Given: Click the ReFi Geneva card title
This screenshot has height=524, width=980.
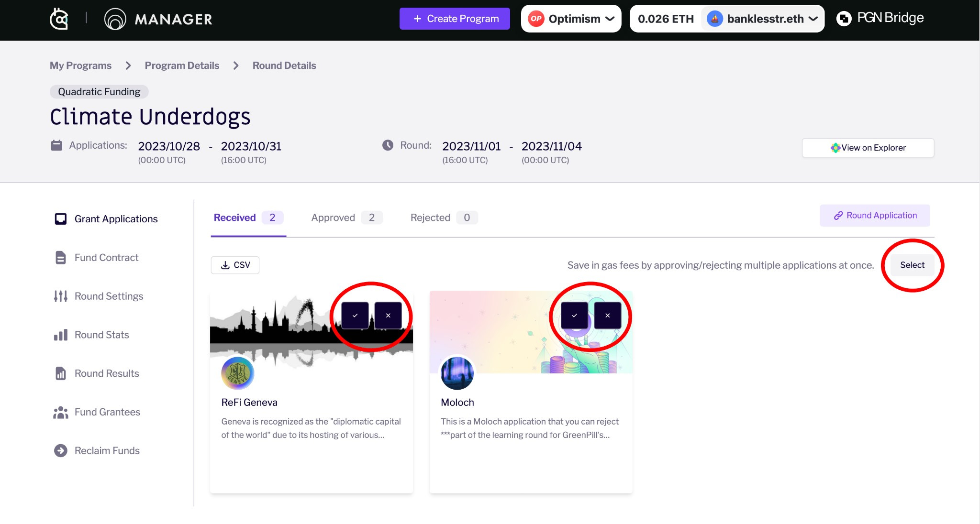Looking at the screenshot, I should click(249, 403).
